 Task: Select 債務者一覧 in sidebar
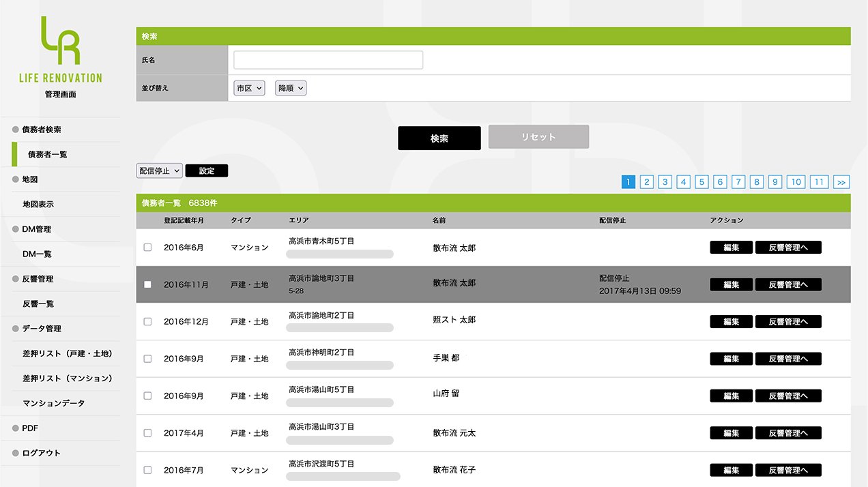coord(47,154)
